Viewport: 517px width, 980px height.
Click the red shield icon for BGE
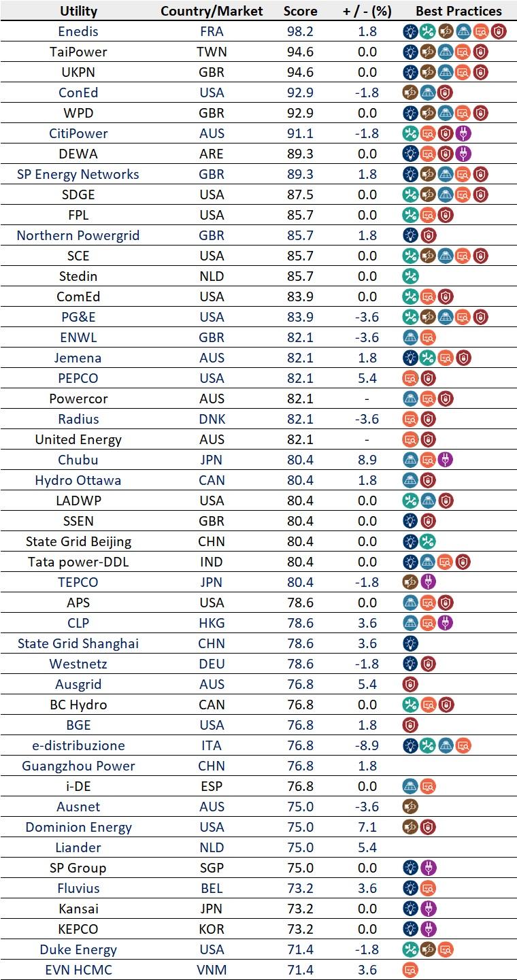pos(410,725)
